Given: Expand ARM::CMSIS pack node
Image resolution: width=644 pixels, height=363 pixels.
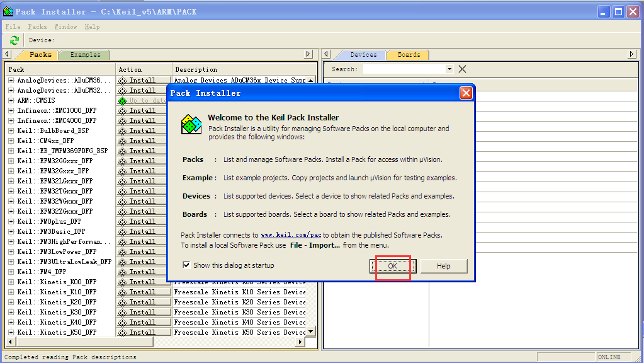Looking at the screenshot, I should pos(11,100).
